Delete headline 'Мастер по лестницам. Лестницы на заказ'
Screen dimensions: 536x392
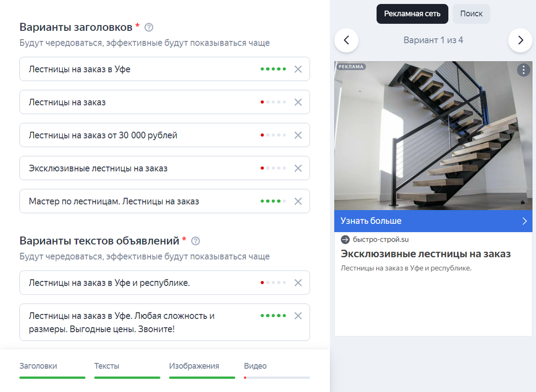click(x=298, y=201)
